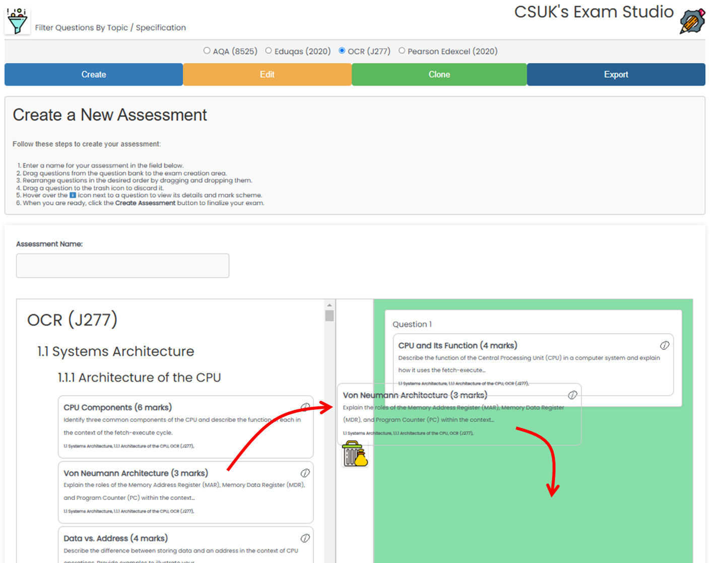Click the Exam Studio pencil logo
Image resolution: width=728 pixels, height=563 pixels.
tap(692, 21)
